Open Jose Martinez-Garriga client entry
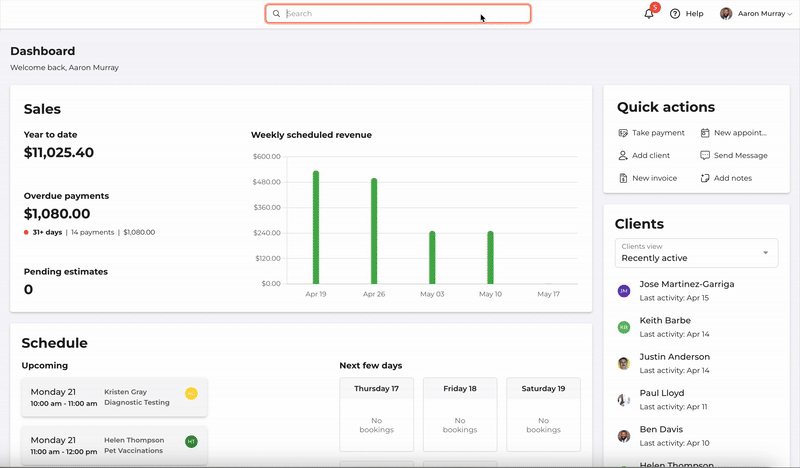 coord(687,290)
